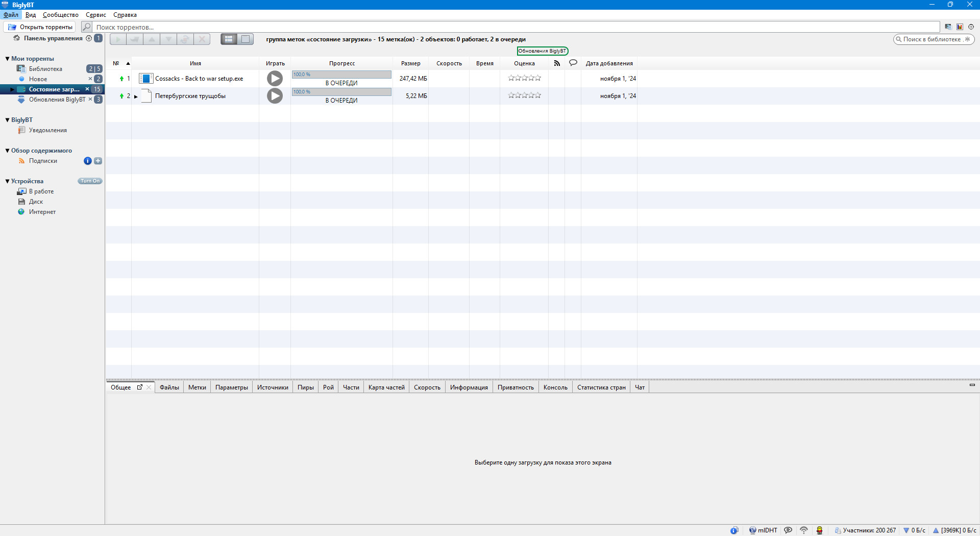Click the Поиск торрентов search field
This screenshot has width=980, height=536.
tap(516, 27)
